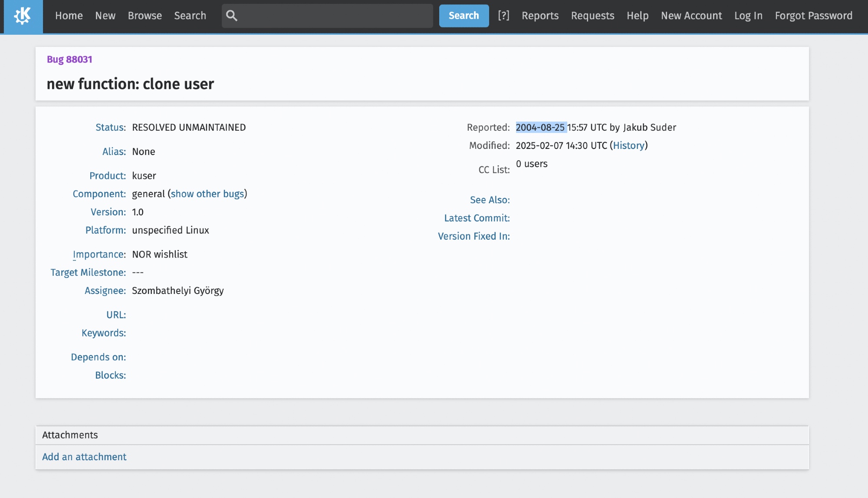Open the Bug 88031 link
868x498 pixels.
[69, 59]
